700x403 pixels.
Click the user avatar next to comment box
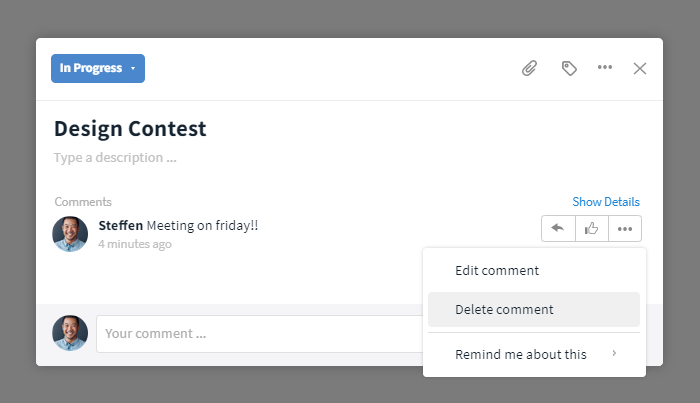point(70,333)
